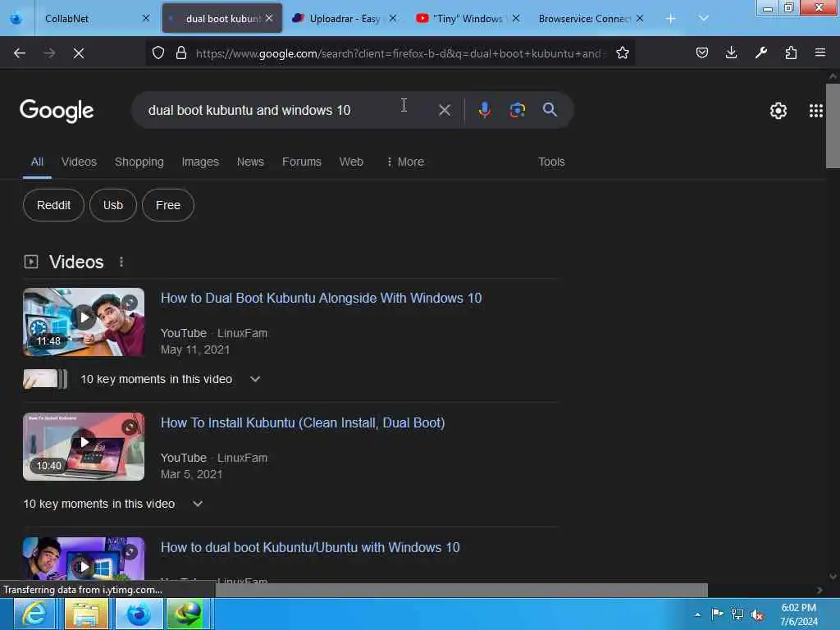This screenshot has width=840, height=630.
Task: View site security padlock info
Action: point(181,52)
